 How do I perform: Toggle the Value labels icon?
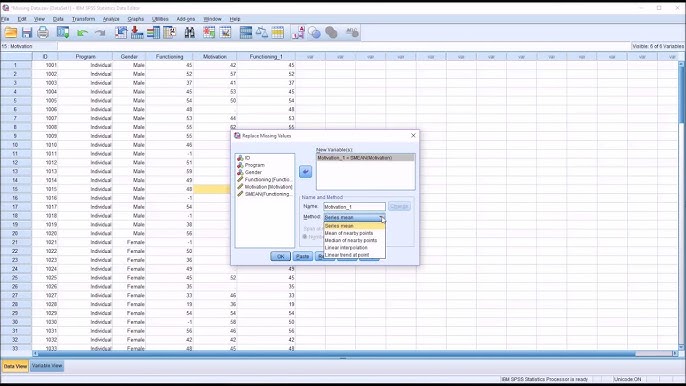298,32
